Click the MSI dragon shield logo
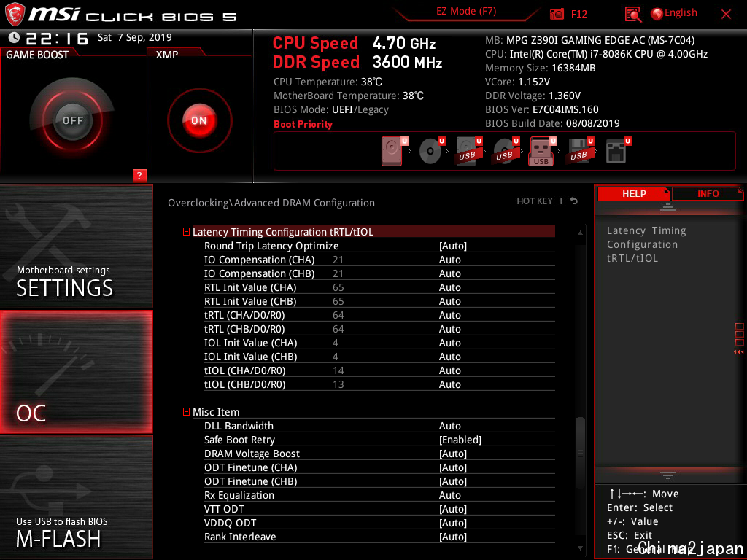 point(15,15)
